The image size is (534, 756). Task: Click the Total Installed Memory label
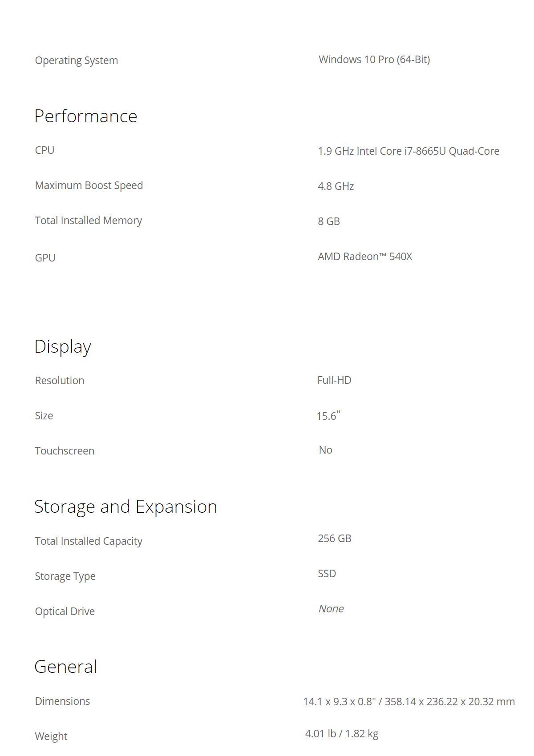coord(89,221)
